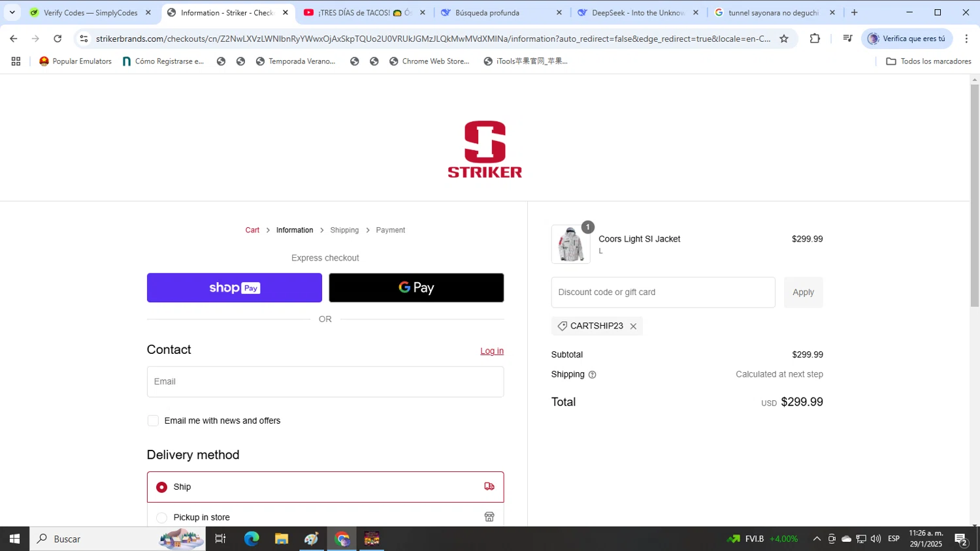Switch to TRES DÍAS de TACOS tab
The image size is (980, 551).
tap(365, 12)
